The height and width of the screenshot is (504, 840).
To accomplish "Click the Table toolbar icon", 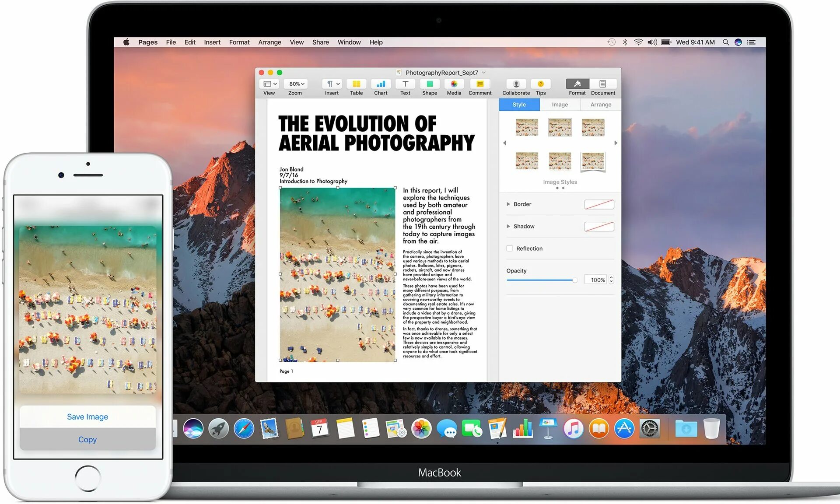I will 356,84.
